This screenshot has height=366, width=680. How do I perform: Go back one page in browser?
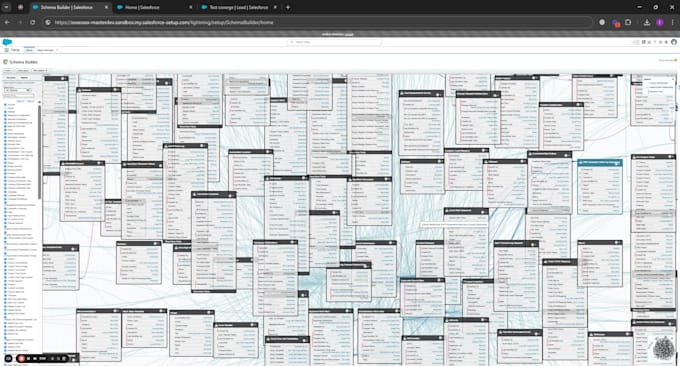pos(7,22)
